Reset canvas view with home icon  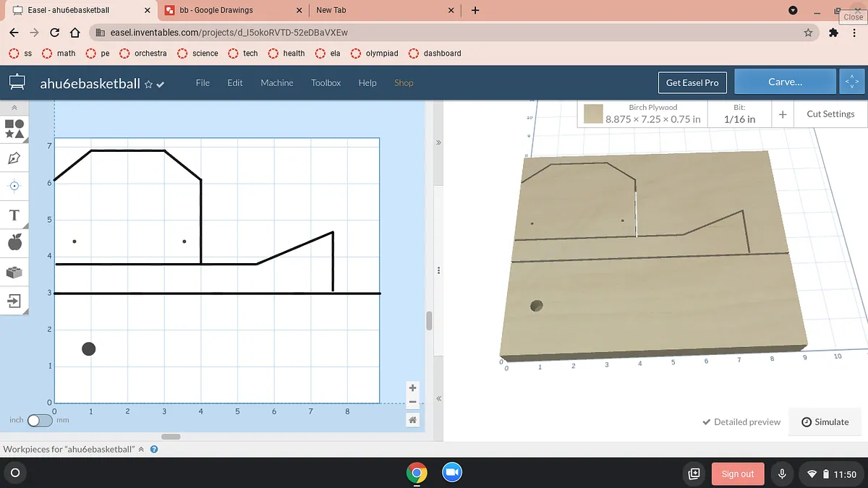click(412, 419)
